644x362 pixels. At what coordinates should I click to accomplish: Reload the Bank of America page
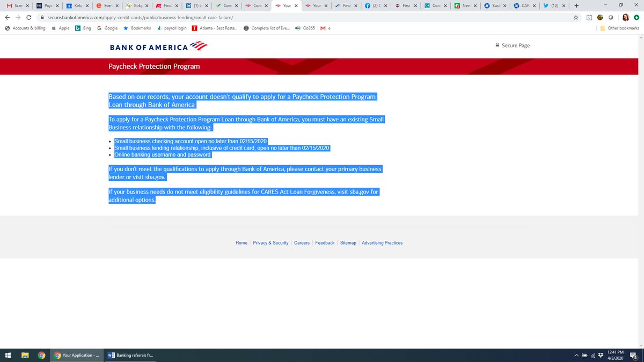click(x=28, y=17)
